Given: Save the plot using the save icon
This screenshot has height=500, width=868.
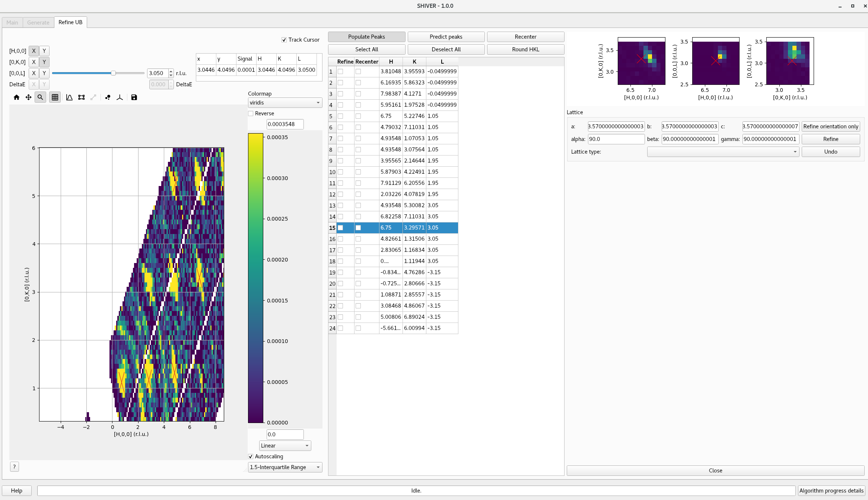Looking at the screenshot, I should coord(134,97).
